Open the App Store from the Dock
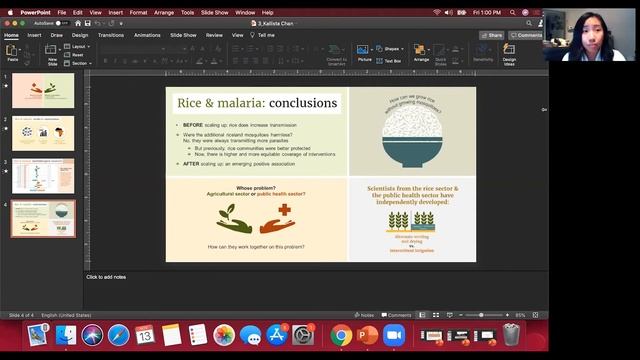 pos(277,336)
